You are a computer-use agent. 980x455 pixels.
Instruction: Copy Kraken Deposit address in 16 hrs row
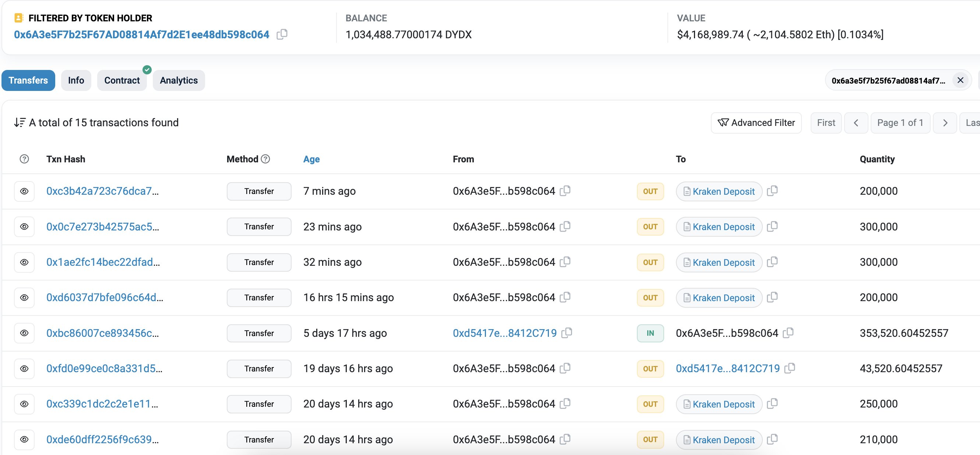click(x=772, y=297)
